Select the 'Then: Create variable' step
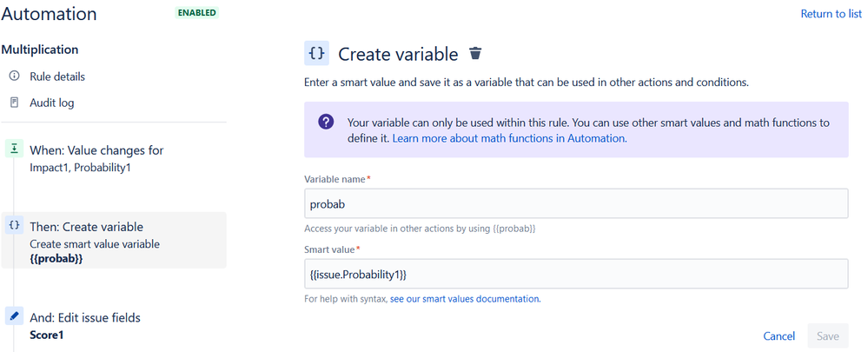Viewport: 868px width, 352px height. coord(87,227)
